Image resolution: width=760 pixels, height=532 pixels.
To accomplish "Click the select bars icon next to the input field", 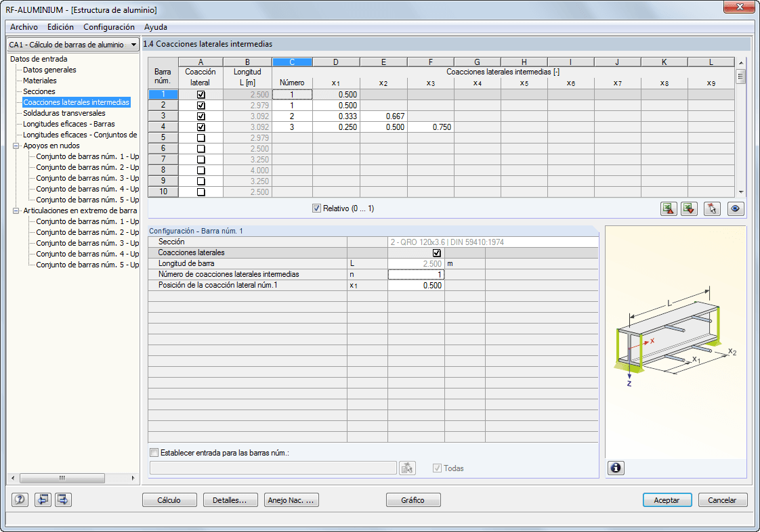I will coord(407,468).
